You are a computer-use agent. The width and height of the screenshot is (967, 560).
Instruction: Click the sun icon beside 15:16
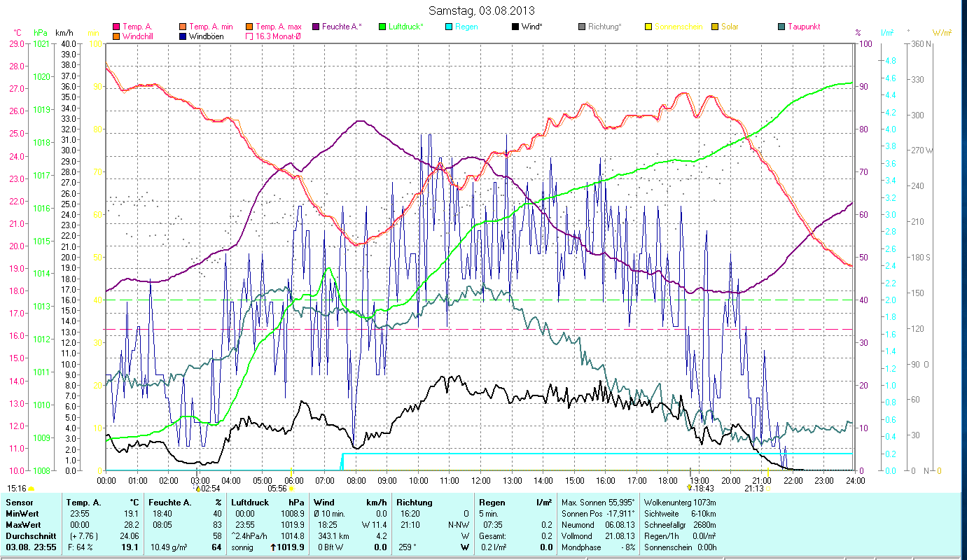tap(31, 488)
